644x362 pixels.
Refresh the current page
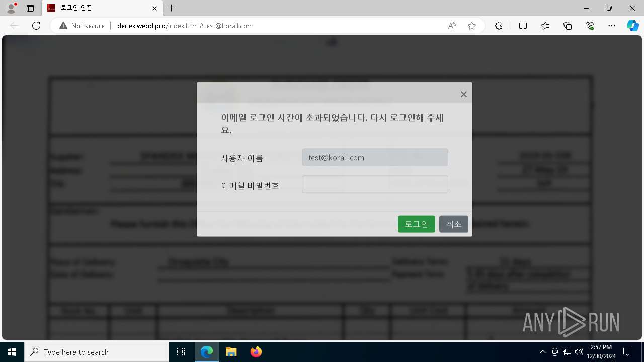tap(36, 26)
